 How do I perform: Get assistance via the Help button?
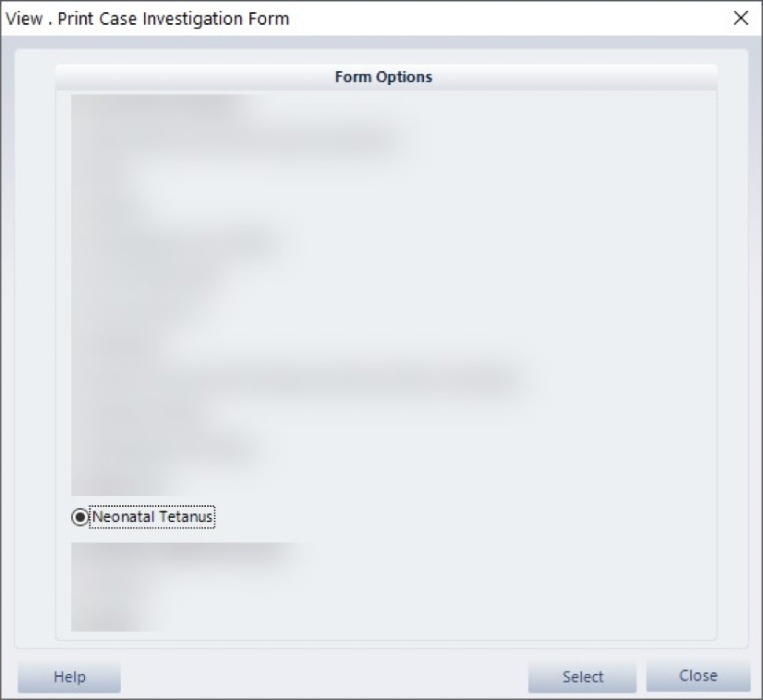point(69,677)
